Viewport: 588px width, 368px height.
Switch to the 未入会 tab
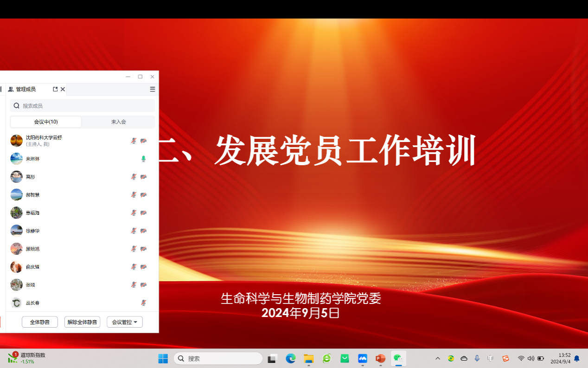pyautogui.click(x=118, y=122)
